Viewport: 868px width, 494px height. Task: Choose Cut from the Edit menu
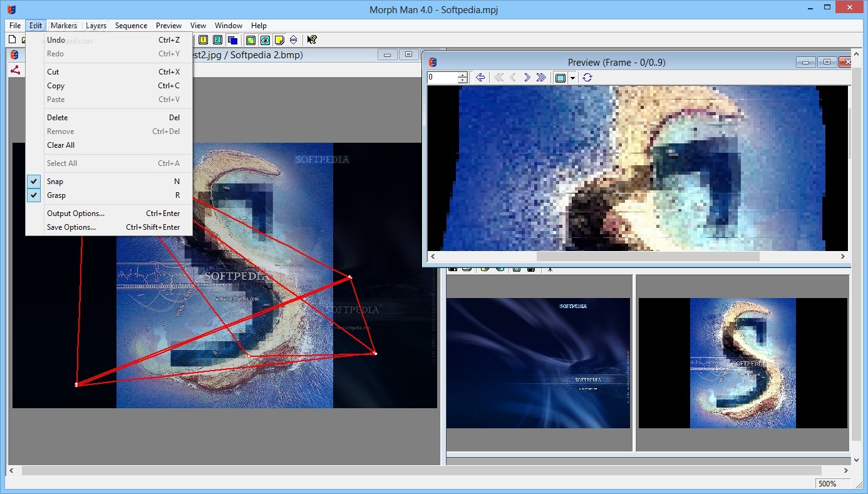(x=108, y=72)
